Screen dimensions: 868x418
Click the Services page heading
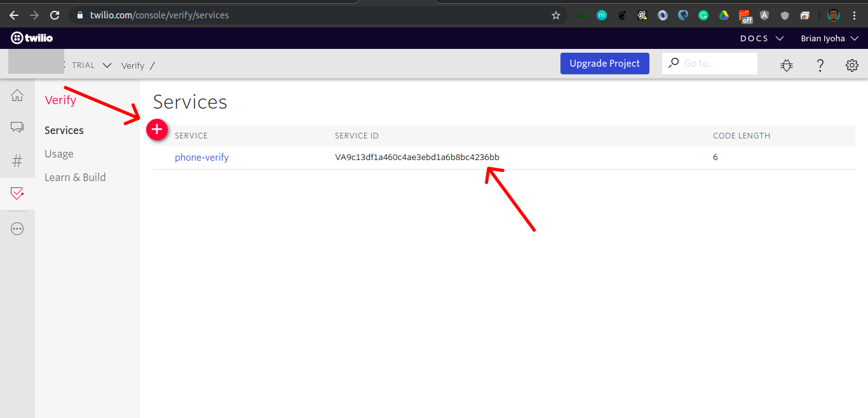[x=190, y=102]
